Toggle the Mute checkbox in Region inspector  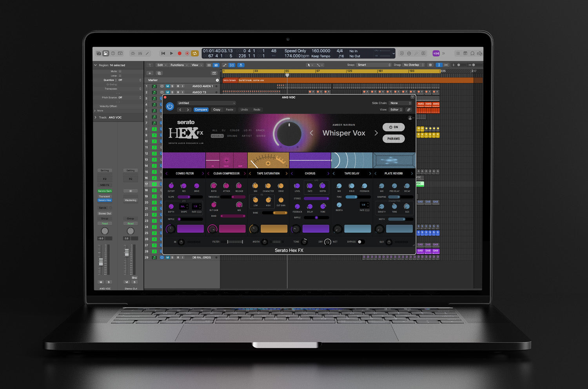coord(120,71)
